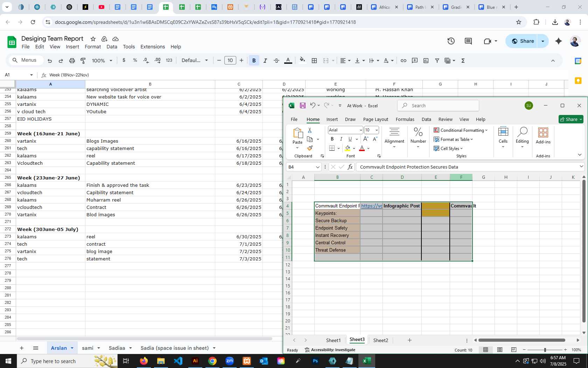Toggle italic in Google Sheets toolbar

265,61
